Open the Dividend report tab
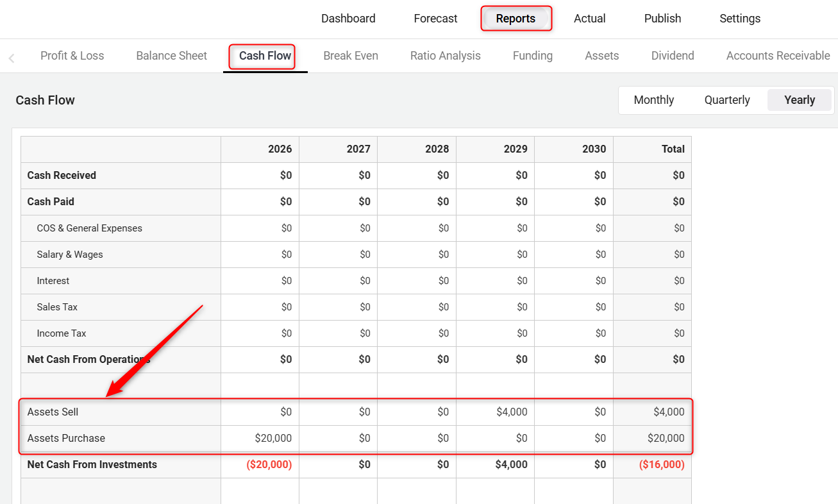838x504 pixels. tap(673, 56)
